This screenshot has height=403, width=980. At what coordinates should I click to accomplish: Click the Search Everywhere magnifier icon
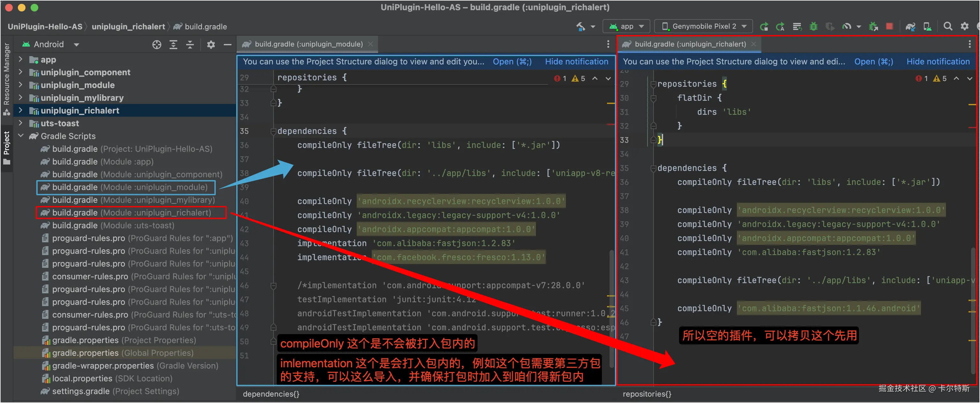[948, 26]
